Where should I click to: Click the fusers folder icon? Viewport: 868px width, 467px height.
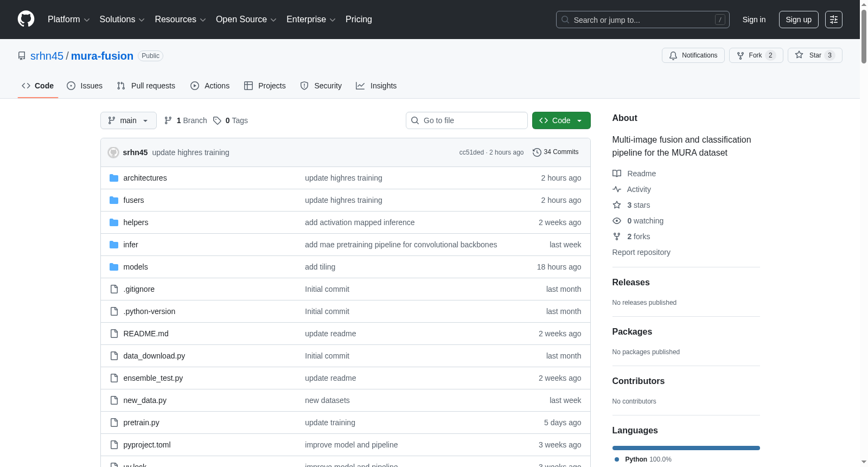pos(114,200)
